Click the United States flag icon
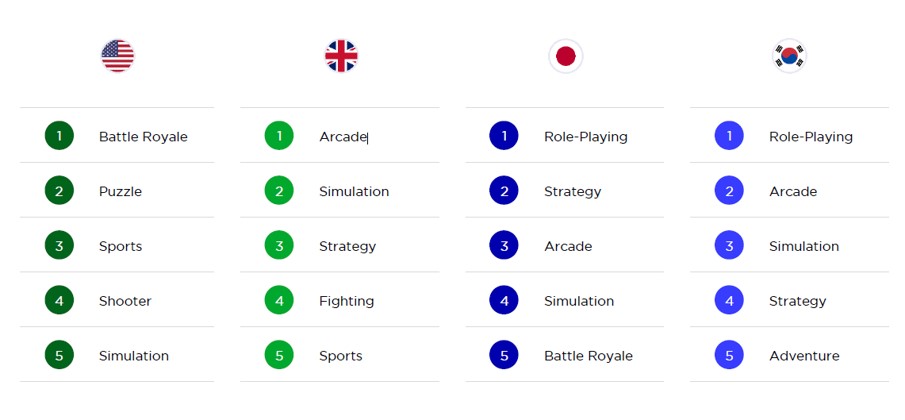Viewport: 905px width, 420px height. click(x=117, y=56)
